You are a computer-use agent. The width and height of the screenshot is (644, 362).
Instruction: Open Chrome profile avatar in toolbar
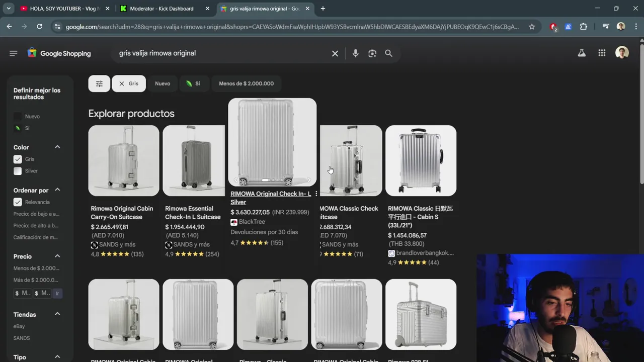(621, 27)
